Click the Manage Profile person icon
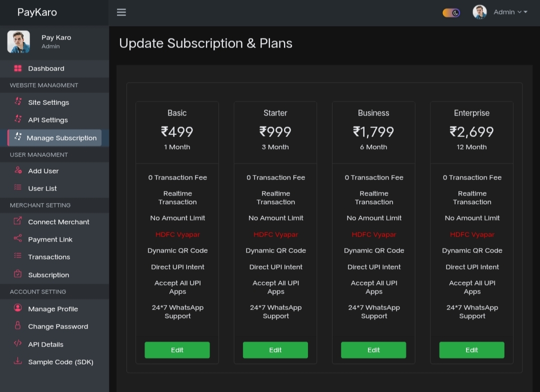 point(18,308)
